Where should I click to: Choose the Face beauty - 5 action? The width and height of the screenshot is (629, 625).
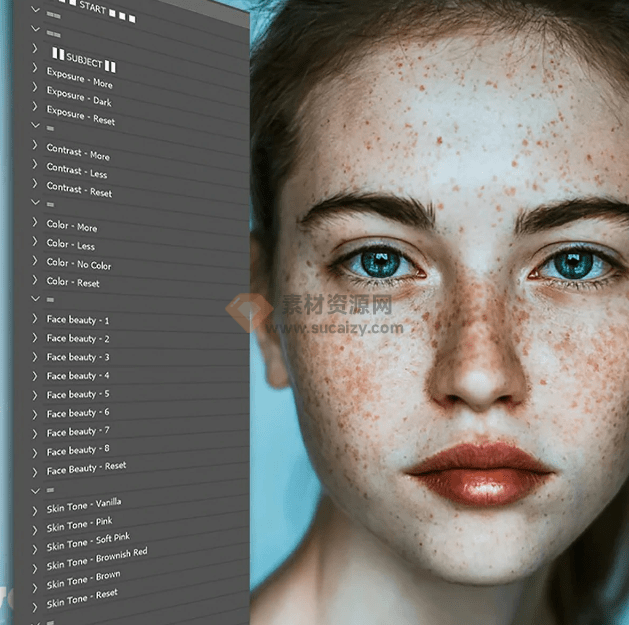pos(78,394)
